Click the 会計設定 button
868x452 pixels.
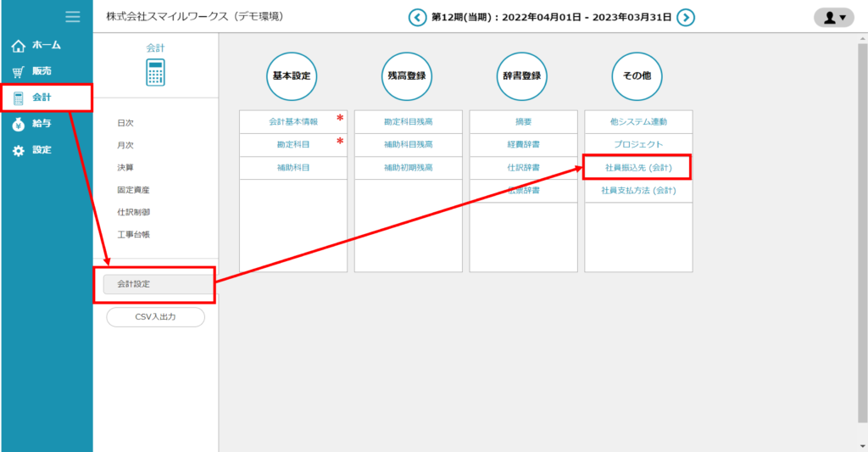[x=159, y=284]
